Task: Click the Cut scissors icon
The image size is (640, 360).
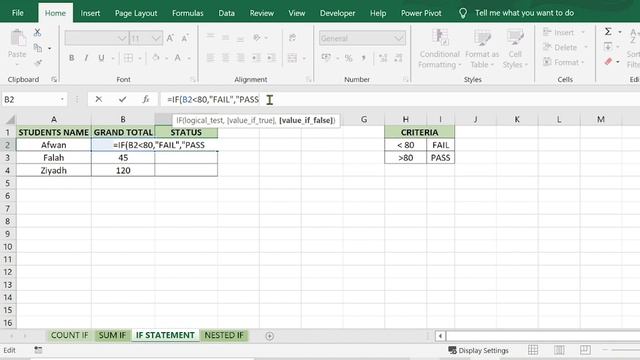Action: click(38, 33)
